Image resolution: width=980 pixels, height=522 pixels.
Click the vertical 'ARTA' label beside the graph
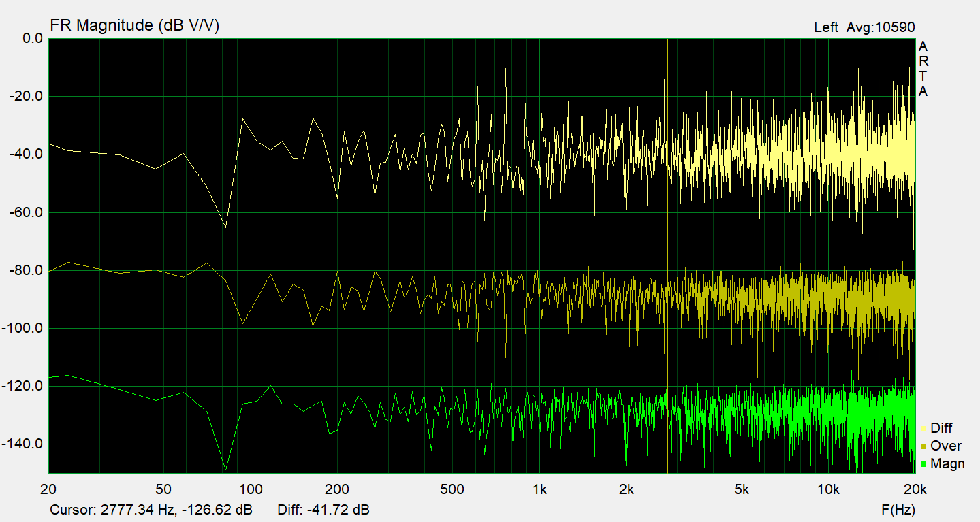tap(923, 69)
